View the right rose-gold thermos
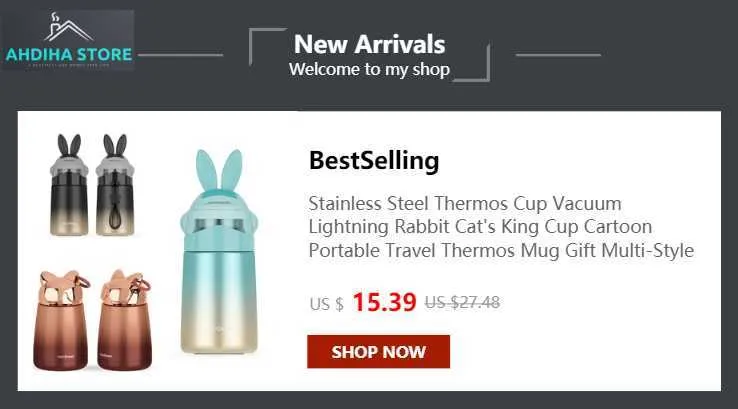Viewport: 738px width, 409px height. coord(125,320)
